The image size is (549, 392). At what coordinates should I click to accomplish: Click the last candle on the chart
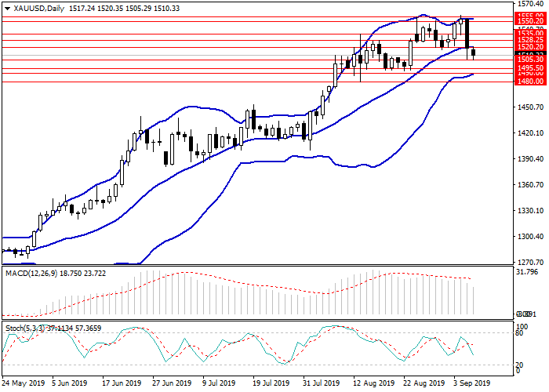coord(474,53)
